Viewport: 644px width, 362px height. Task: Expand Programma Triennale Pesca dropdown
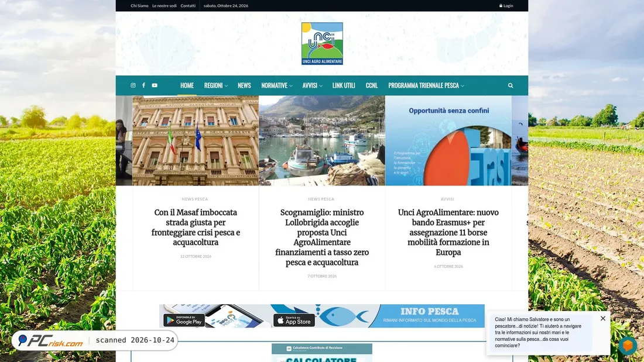(x=426, y=85)
